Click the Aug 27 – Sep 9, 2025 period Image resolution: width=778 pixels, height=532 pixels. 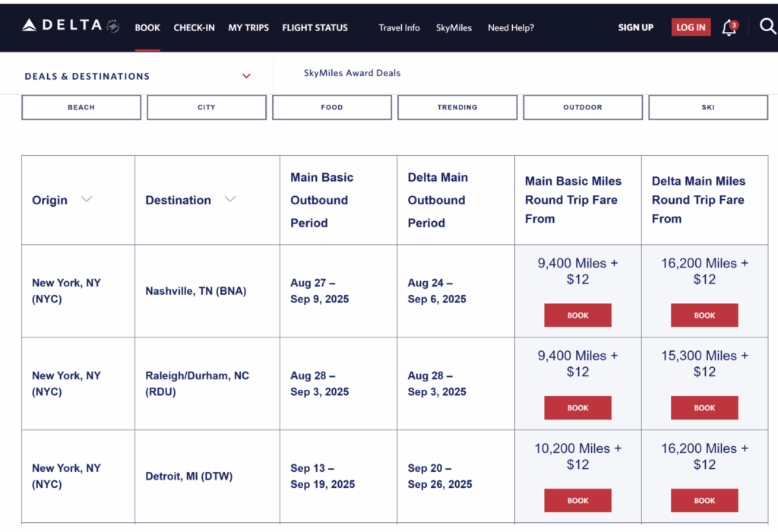(320, 291)
